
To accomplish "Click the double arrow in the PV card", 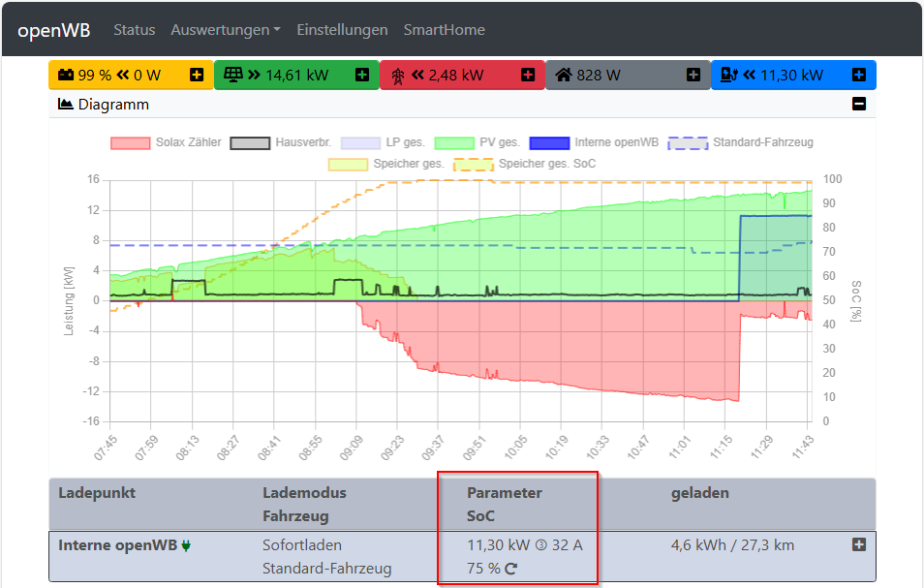I will 254,75.
